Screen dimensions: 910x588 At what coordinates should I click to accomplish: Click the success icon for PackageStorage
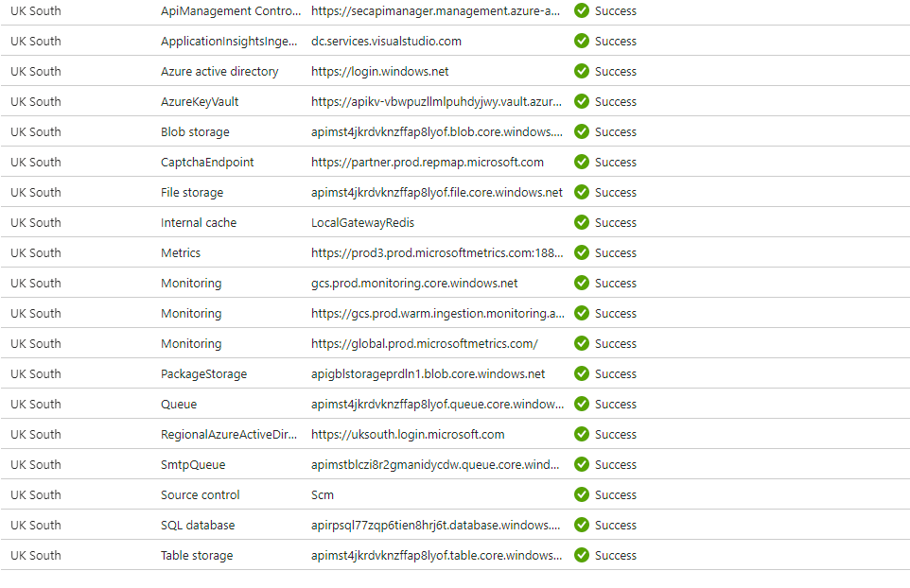pyautogui.click(x=582, y=374)
